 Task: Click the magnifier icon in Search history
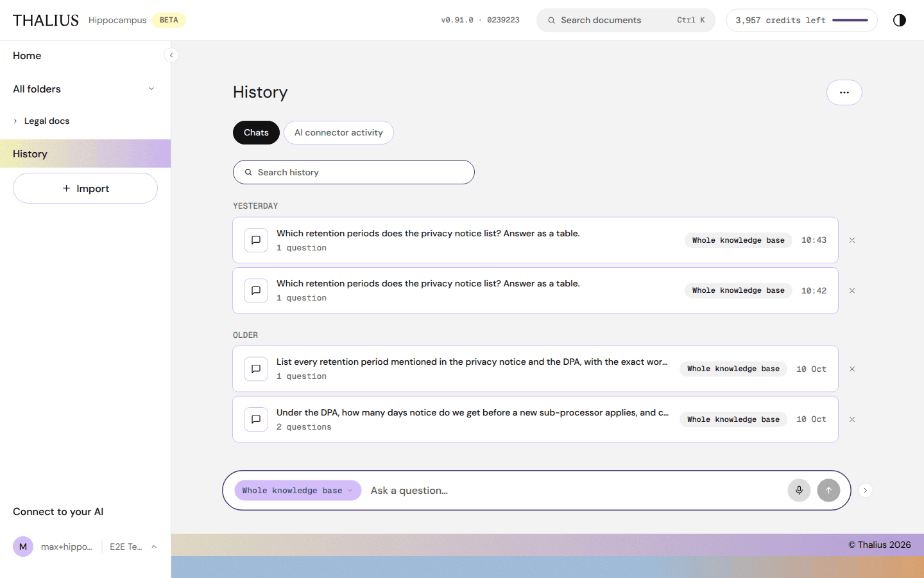pos(248,172)
